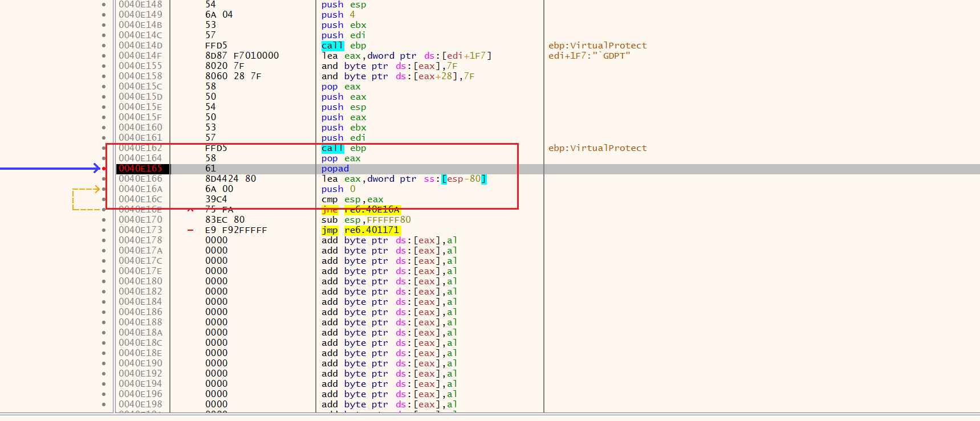980x421 pixels.
Task: Select the jne re6.40E16A instruction
Action: [x=360, y=210]
